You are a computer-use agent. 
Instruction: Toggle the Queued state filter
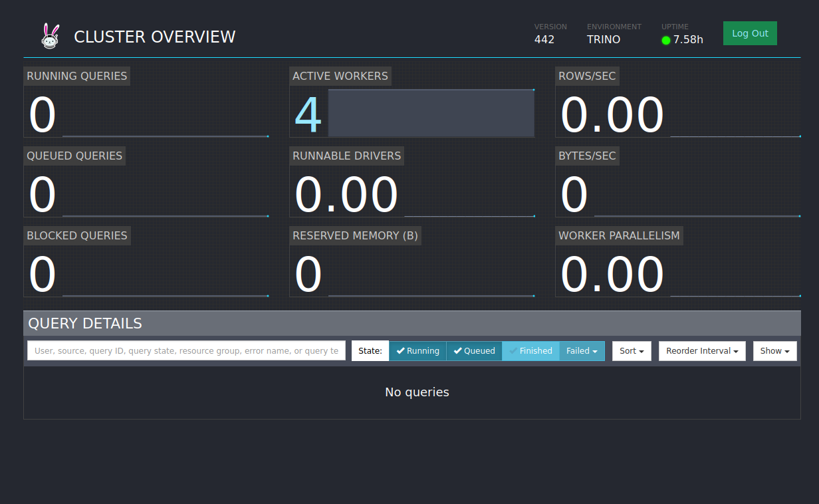click(474, 351)
